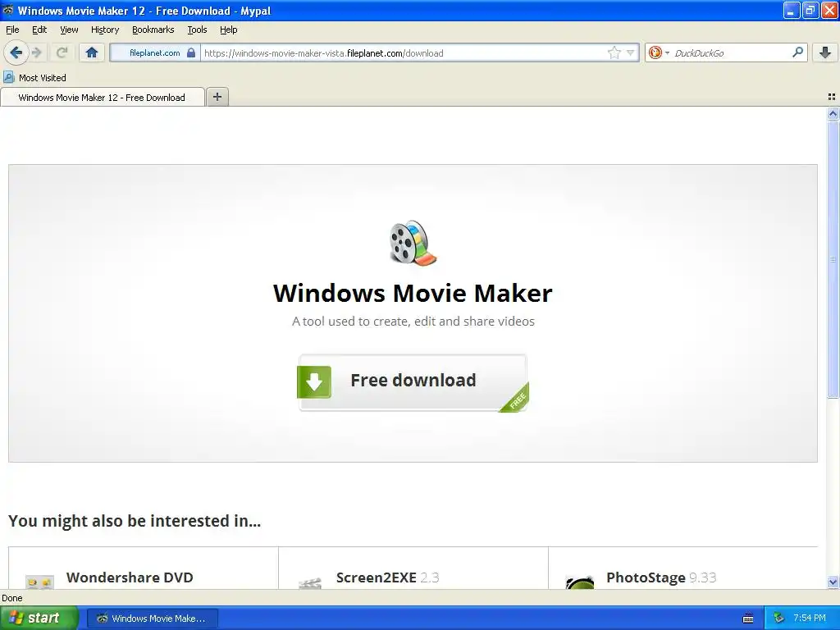840x630 pixels.
Task: Open the File menu
Action: [12, 30]
